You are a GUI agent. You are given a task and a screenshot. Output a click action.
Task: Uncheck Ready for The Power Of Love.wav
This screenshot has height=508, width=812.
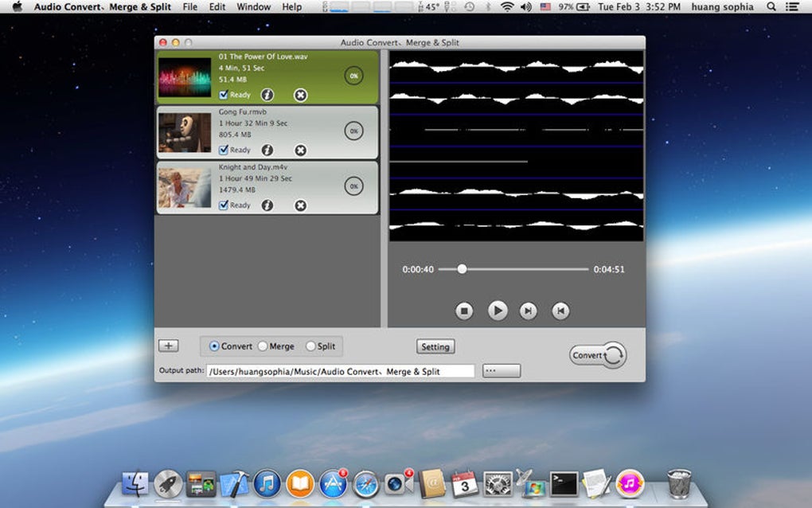(224, 95)
